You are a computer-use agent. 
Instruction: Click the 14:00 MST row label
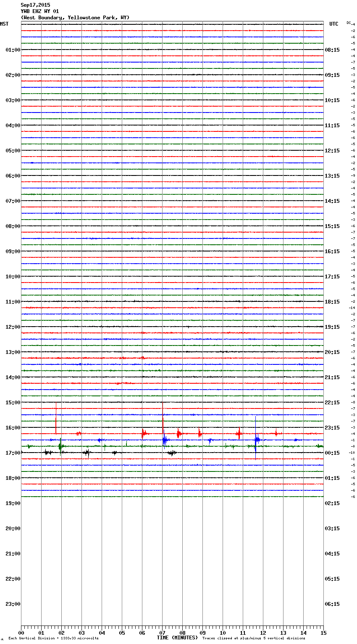pyautogui.click(x=13, y=377)
